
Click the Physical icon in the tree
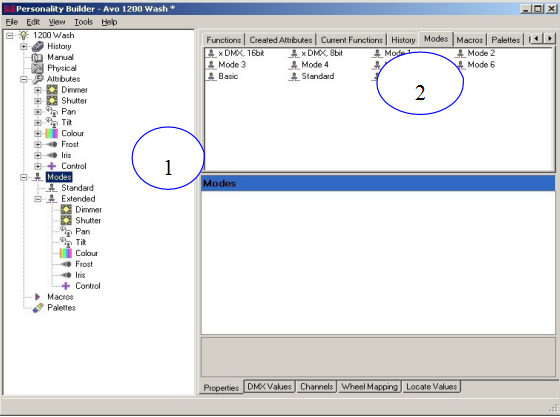(38, 68)
